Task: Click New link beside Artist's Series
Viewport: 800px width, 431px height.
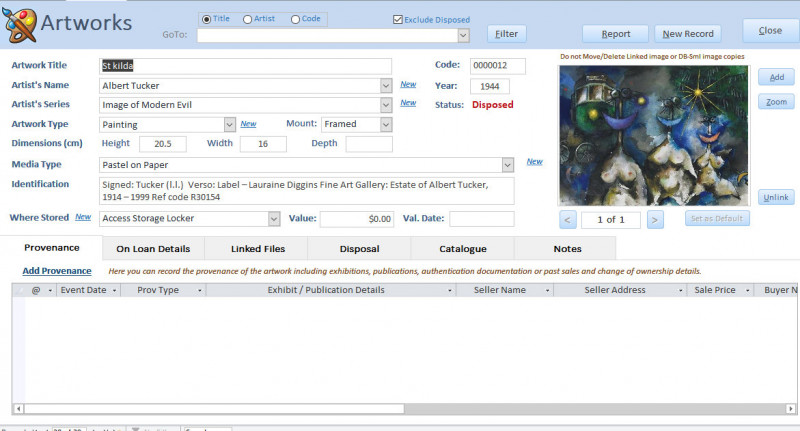Action: click(408, 103)
